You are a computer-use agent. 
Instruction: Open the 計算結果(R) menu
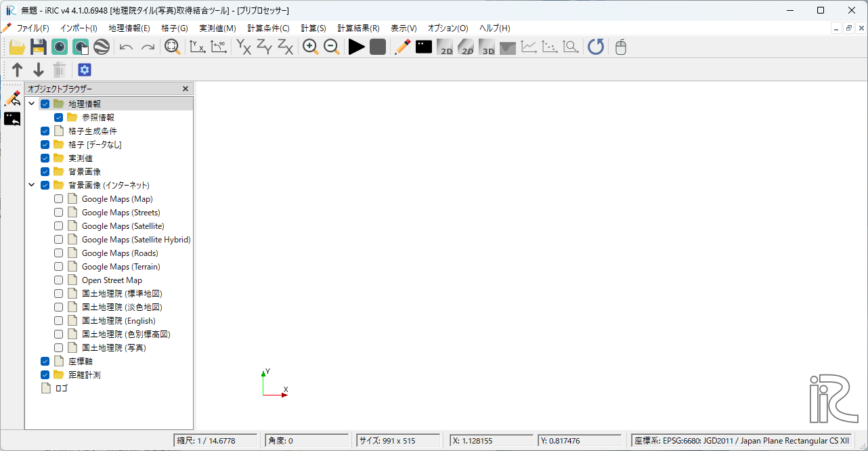(358, 28)
